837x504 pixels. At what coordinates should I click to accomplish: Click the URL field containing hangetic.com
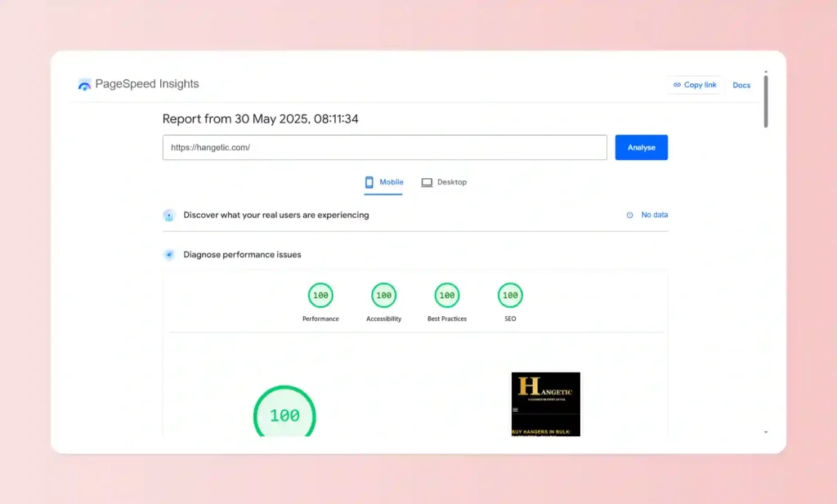(384, 147)
